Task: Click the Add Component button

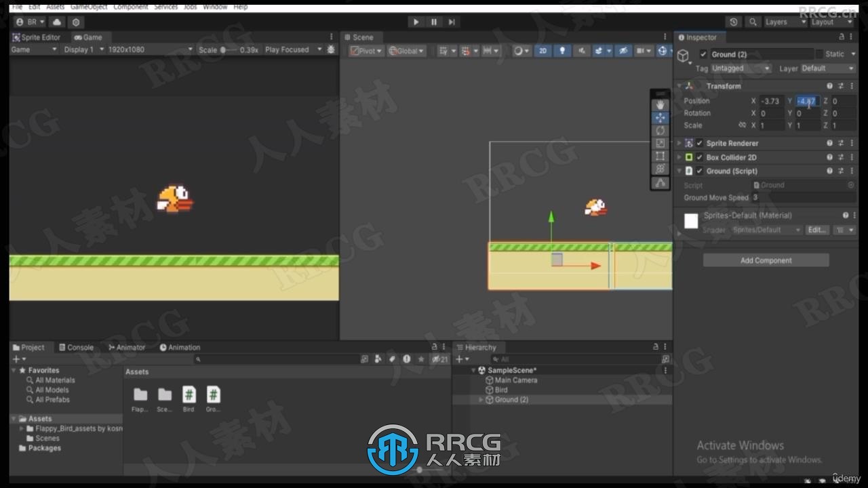Action: click(766, 260)
